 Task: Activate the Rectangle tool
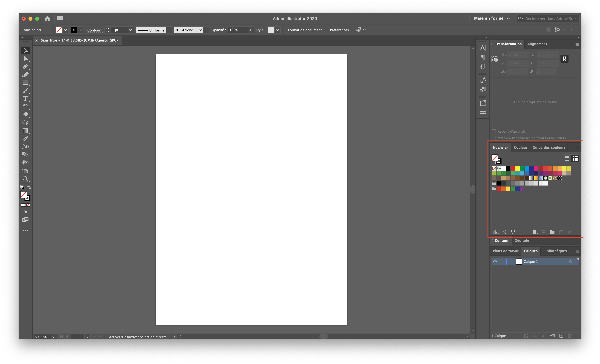click(x=25, y=83)
